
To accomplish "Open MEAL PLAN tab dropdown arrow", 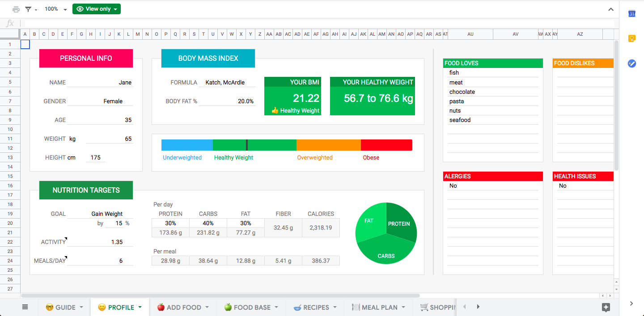I will (x=403, y=307).
